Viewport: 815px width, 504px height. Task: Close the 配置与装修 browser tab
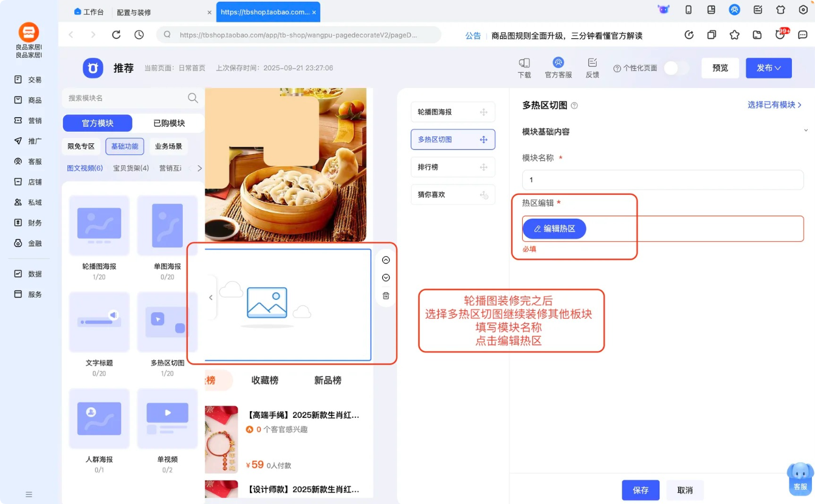pos(210,12)
